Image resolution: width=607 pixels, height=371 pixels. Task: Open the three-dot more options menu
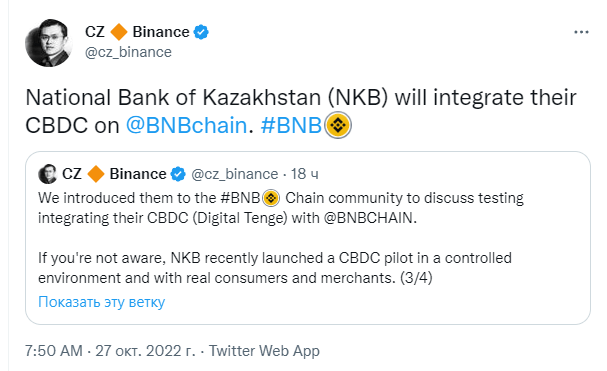click(581, 32)
